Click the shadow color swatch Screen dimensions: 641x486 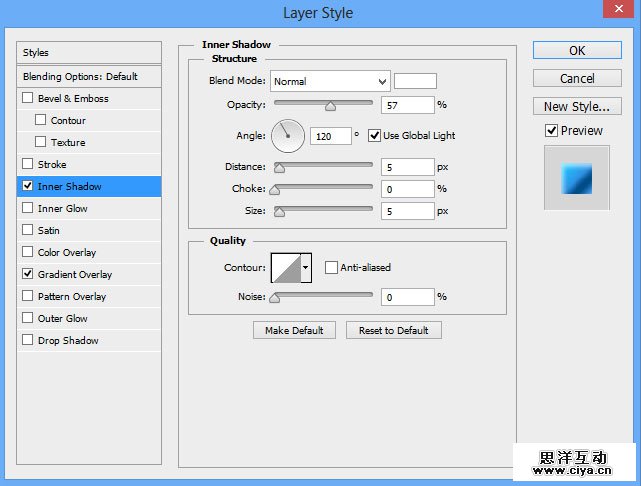click(x=415, y=81)
